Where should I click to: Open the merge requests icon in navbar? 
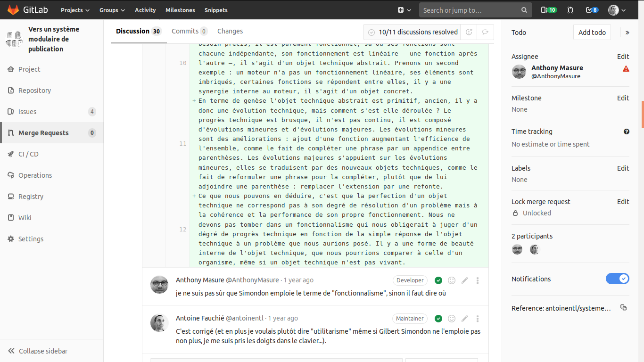[x=570, y=10]
